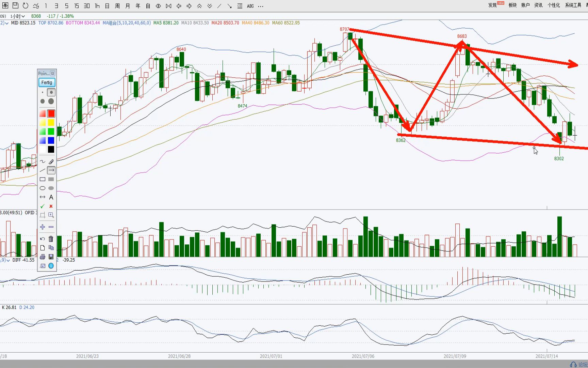Screen dimensions: 588x368
Task: Open the chart settings icon beside refresh
Action: [x=36, y=6]
